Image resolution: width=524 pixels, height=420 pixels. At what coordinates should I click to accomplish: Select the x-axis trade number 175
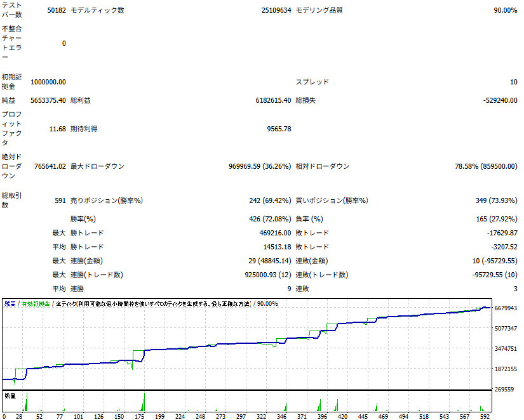click(139, 416)
